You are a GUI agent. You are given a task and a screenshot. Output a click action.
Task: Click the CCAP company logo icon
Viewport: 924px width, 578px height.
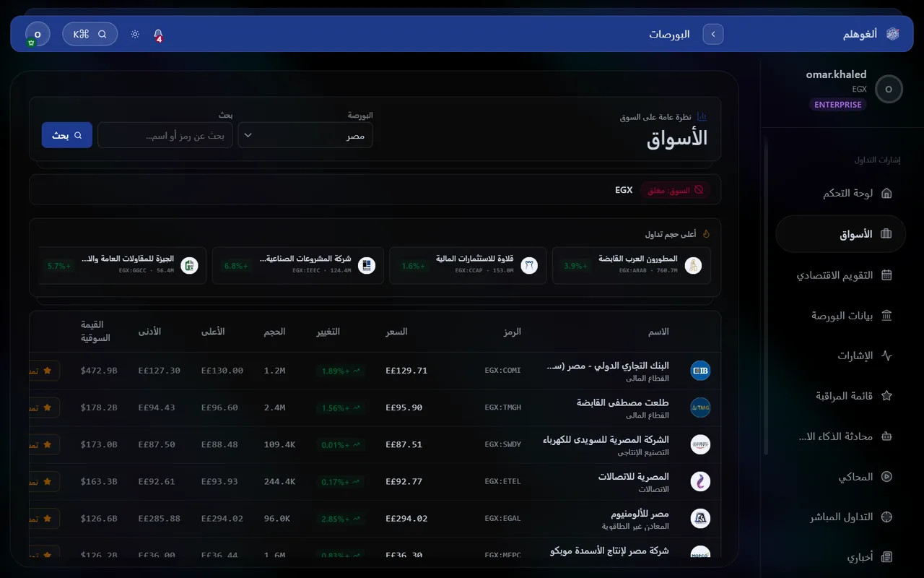530,265
